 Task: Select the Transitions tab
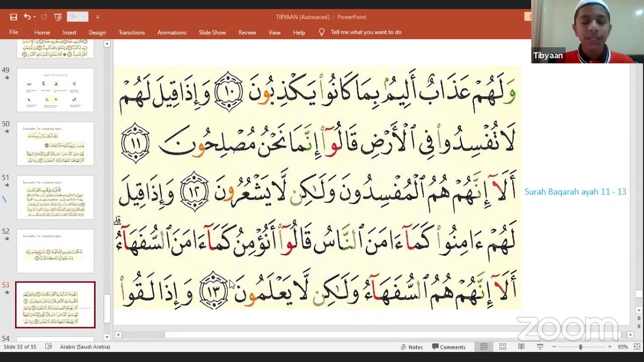[132, 32]
